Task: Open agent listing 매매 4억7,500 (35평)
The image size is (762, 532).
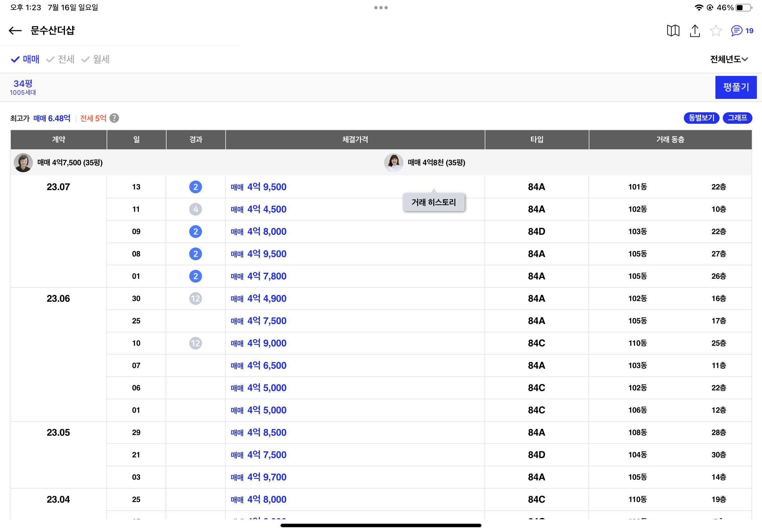Action: 70,163
